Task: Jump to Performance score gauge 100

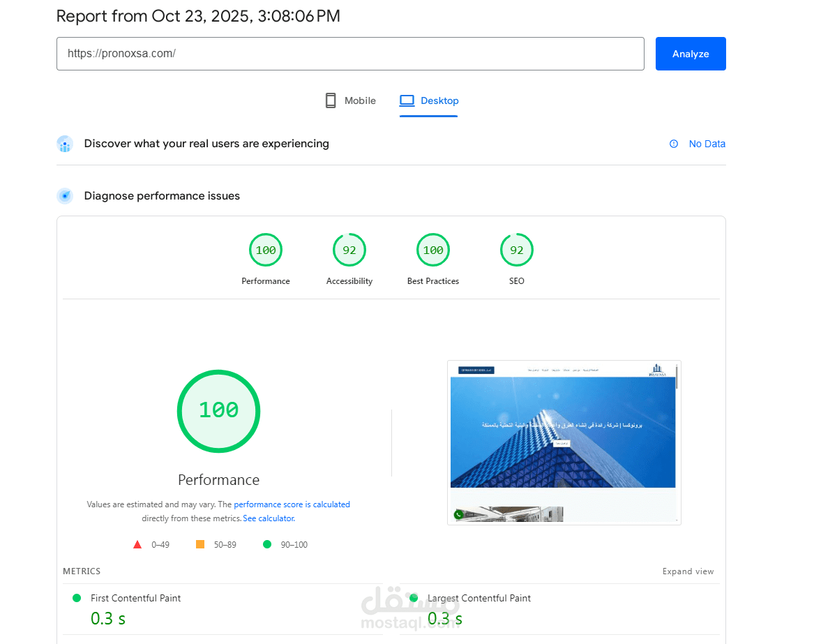Action: coord(266,250)
